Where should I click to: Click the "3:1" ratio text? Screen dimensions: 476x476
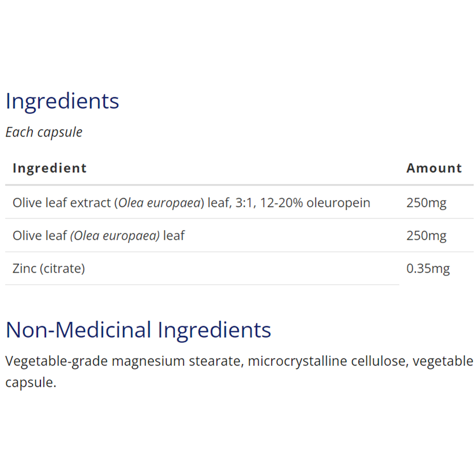point(244,203)
